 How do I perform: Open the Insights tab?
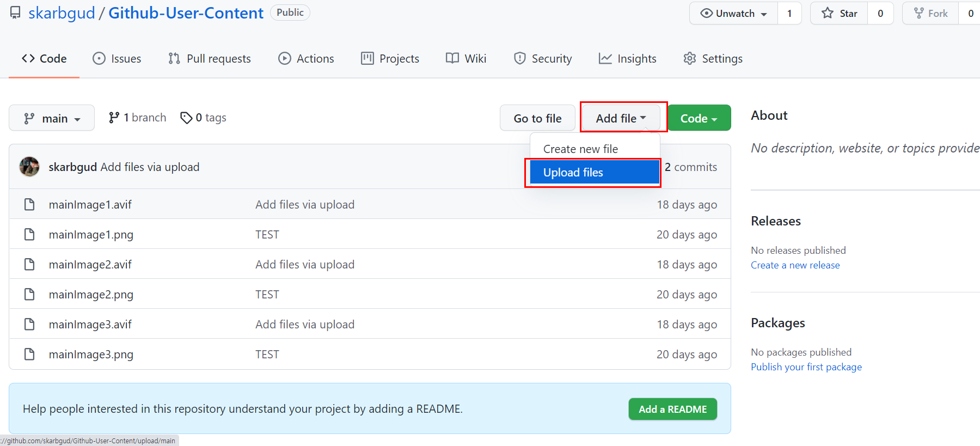point(628,58)
